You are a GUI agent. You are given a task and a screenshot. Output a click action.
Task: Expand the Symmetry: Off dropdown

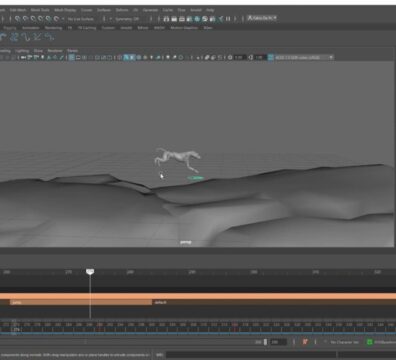127,19
